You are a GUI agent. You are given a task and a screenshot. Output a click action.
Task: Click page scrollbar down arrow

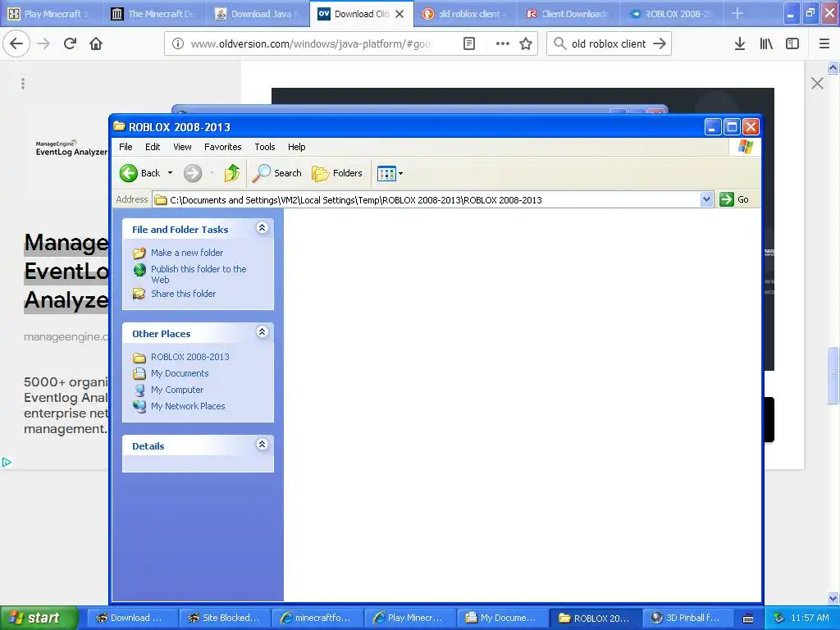[833, 598]
